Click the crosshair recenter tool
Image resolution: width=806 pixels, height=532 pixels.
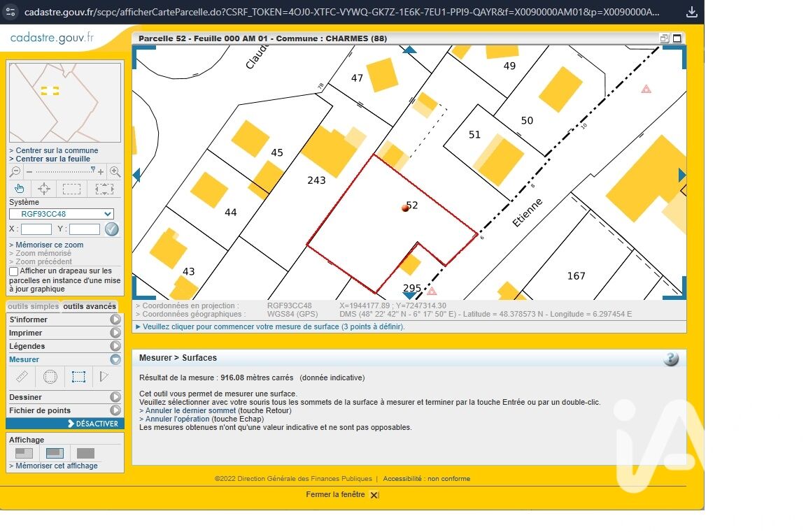(x=44, y=189)
